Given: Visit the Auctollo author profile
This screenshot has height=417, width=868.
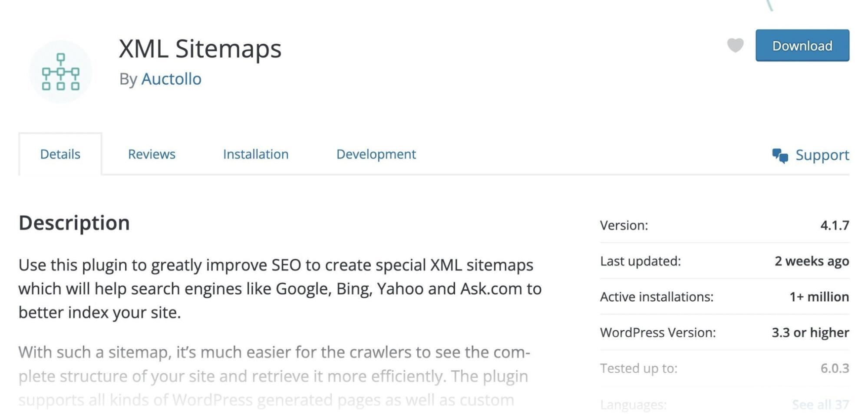Looking at the screenshot, I should (x=172, y=79).
